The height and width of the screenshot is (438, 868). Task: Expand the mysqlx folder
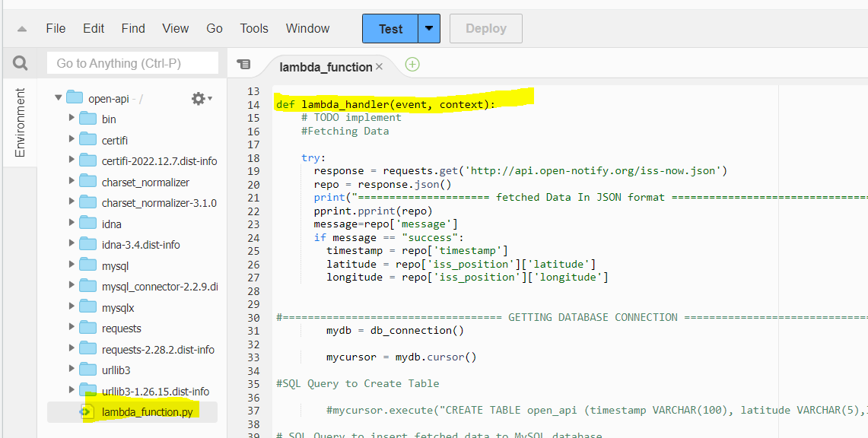pyautogui.click(x=72, y=307)
